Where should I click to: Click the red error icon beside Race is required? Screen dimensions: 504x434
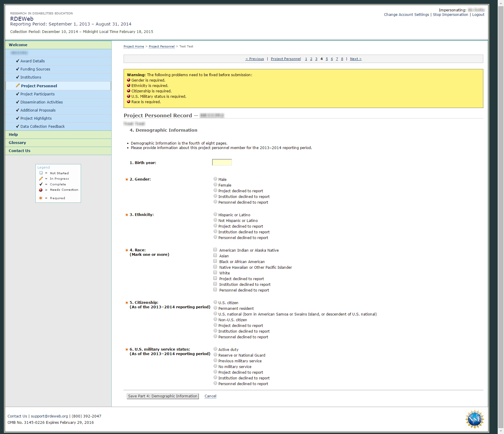[x=128, y=102]
